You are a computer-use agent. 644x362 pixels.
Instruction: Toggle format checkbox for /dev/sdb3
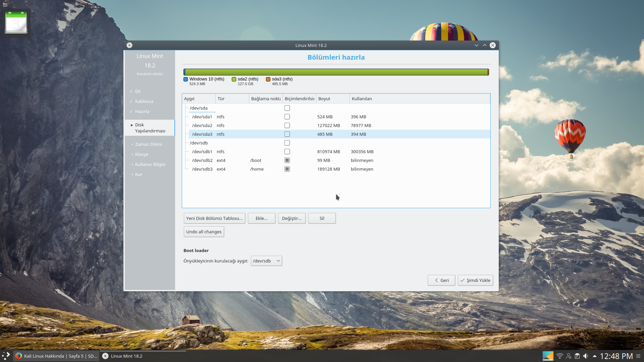[x=287, y=169]
